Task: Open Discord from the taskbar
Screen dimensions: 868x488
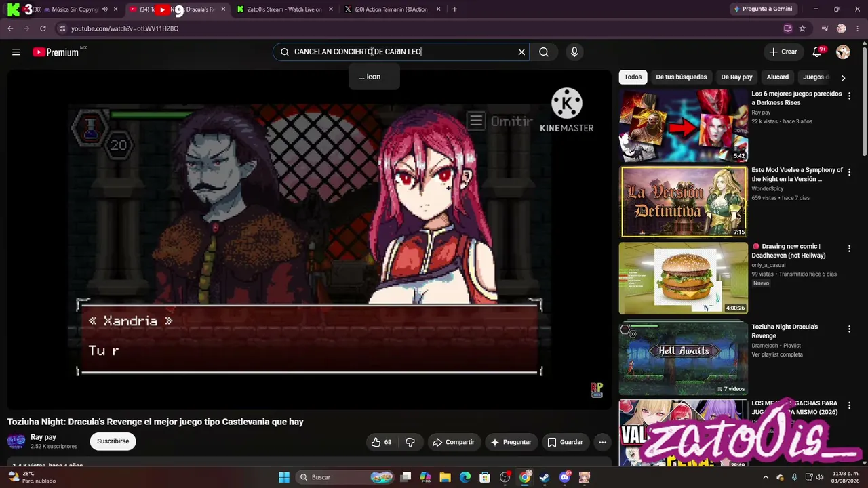Action: [565, 477]
